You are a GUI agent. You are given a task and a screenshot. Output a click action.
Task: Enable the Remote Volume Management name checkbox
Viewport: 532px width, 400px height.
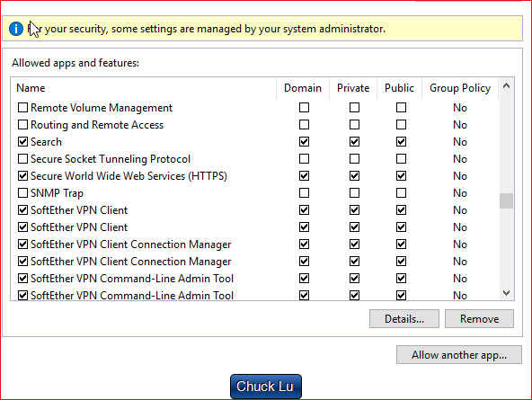click(22, 108)
